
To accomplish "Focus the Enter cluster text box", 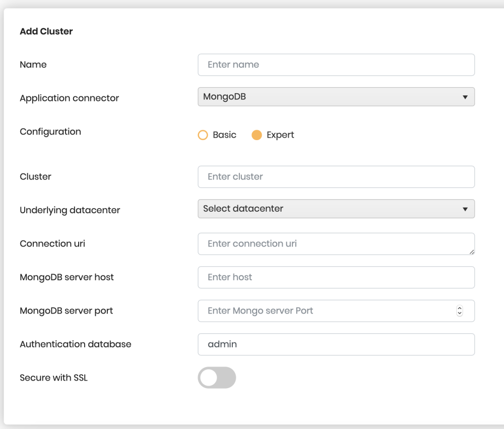I will [336, 176].
